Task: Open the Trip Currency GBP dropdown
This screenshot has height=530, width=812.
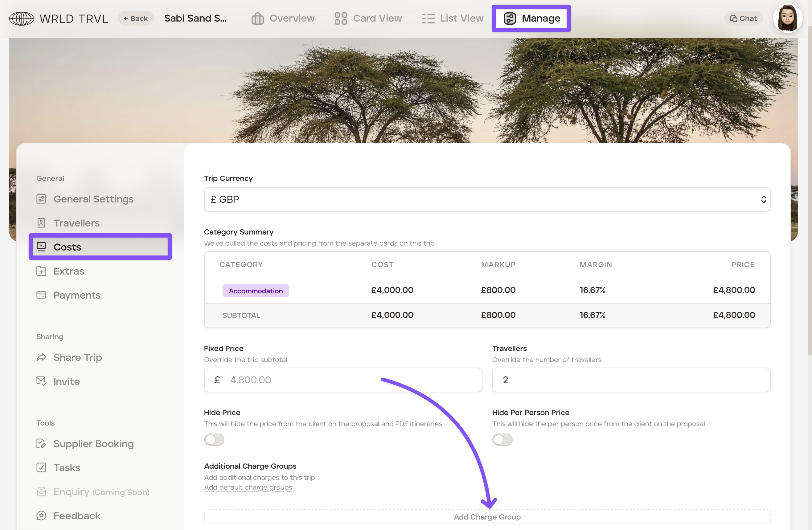Action: click(487, 199)
